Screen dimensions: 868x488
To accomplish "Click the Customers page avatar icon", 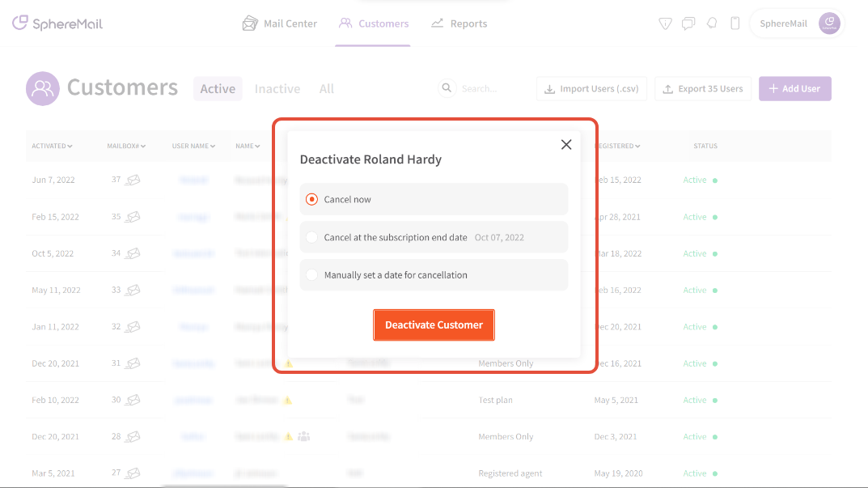I will tap(43, 88).
